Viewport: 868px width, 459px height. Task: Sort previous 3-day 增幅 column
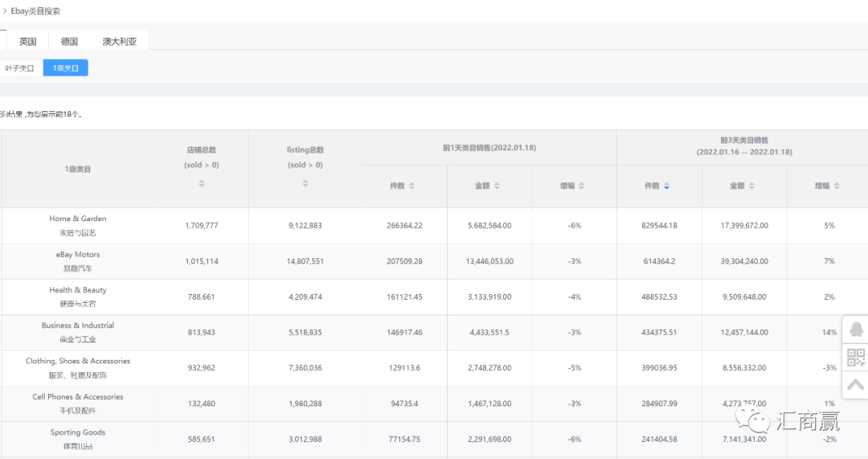click(837, 186)
